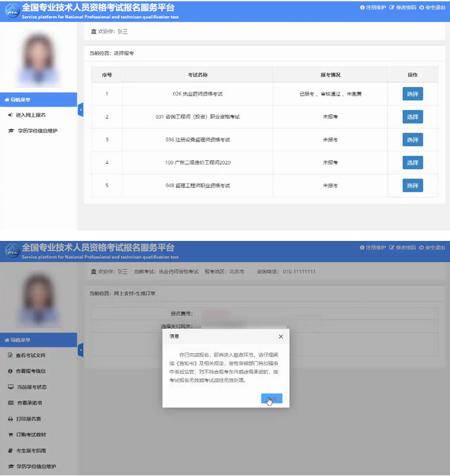The width and height of the screenshot is (450, 476).
Task: Select the 026 执业药师资格考试 exam row button
Action: click(x=413, y=94)
